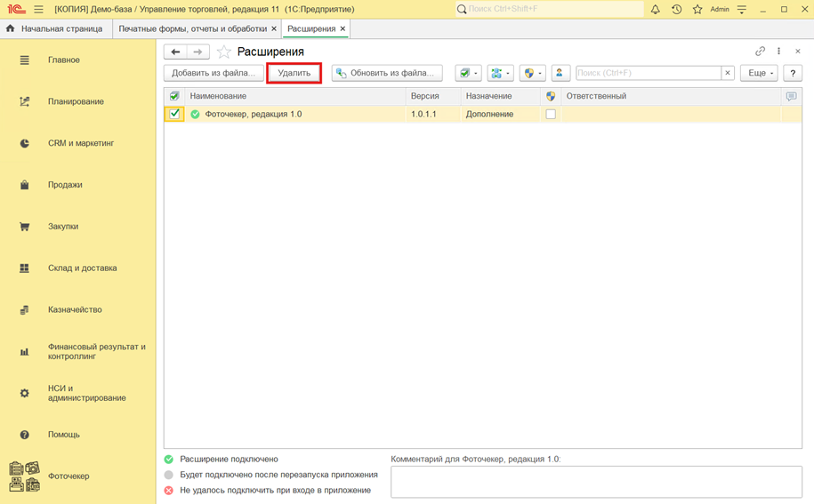Open the hamburger main menu

38,9
